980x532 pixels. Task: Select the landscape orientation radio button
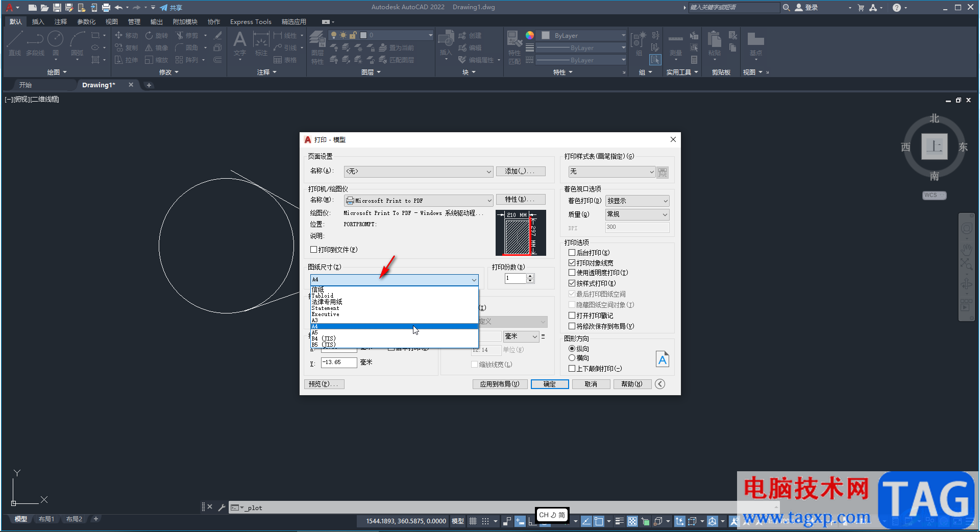coord(572,358)
